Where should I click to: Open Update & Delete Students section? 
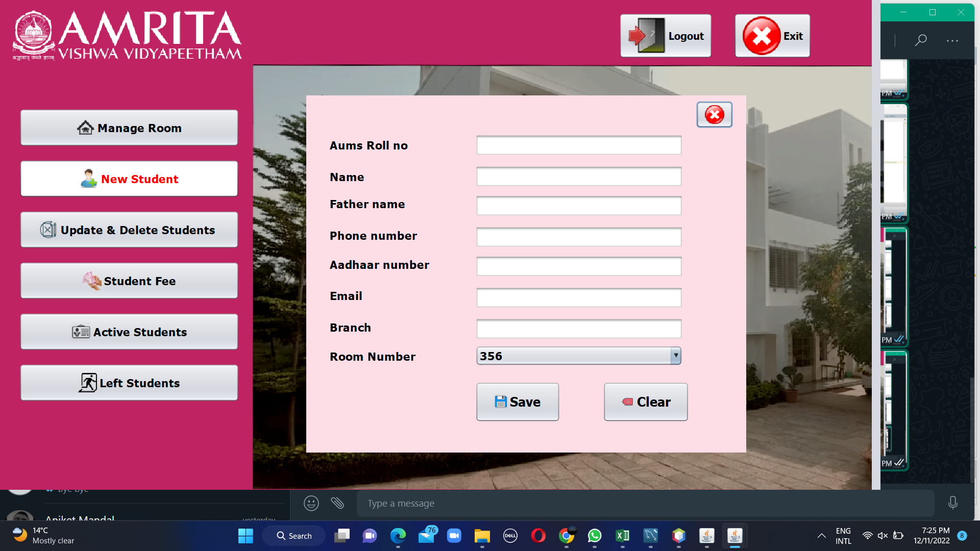click(x=129, y=230)
